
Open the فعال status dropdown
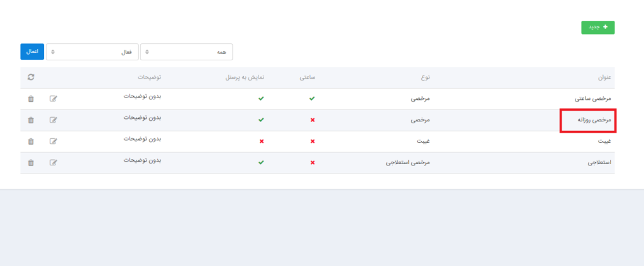[x=92, y=52]
